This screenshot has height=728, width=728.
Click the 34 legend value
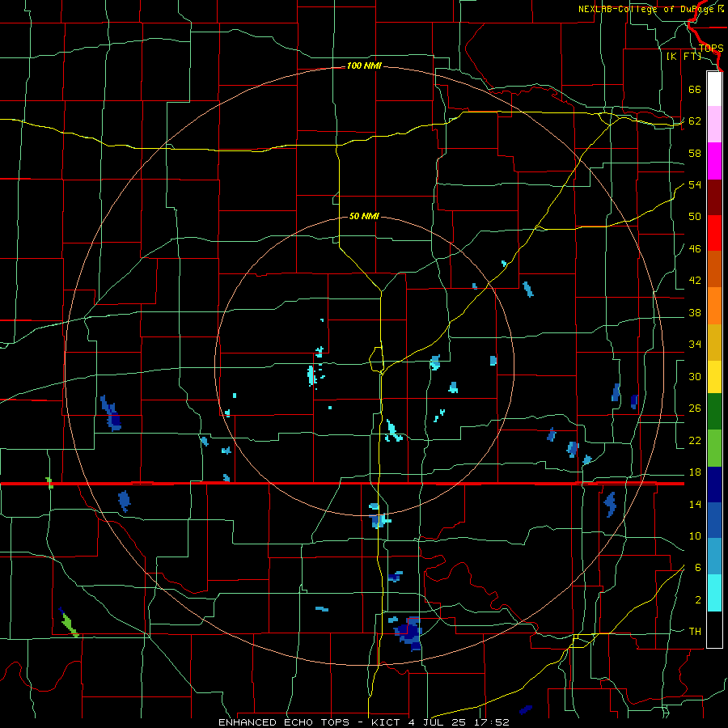tap(695, 344)
